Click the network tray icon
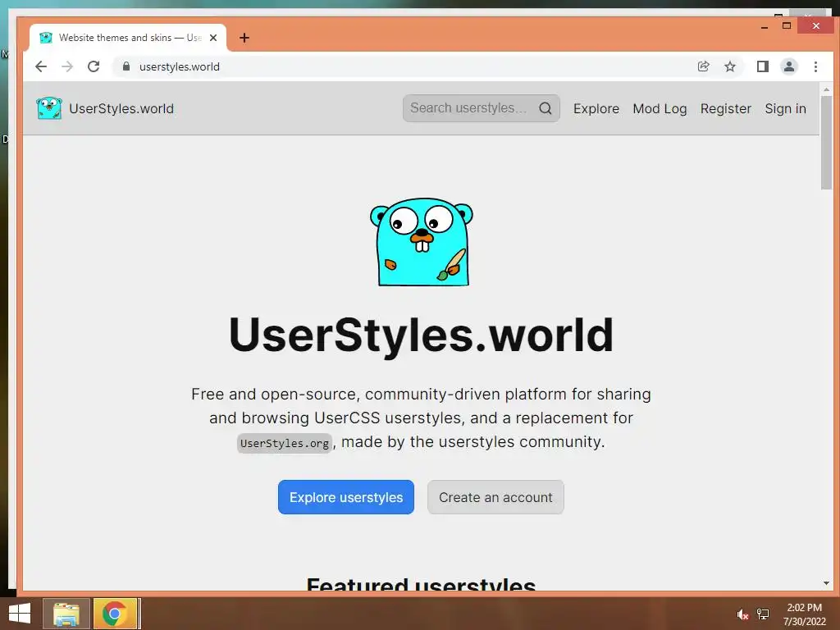The image size is (840, 630). click(762, 614)
